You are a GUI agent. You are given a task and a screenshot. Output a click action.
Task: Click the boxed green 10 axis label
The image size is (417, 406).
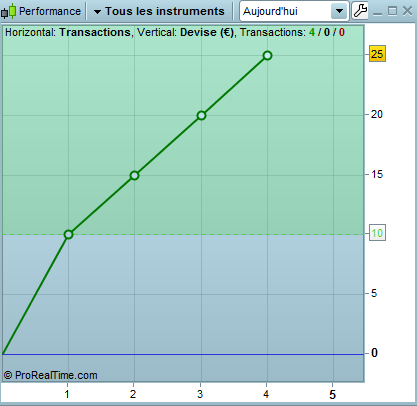pos(377,233)
